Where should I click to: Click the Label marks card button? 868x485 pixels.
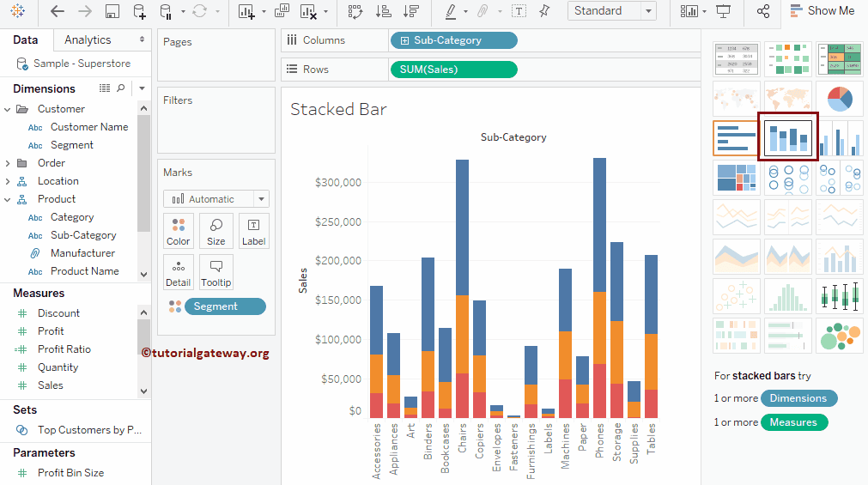click(253, 231)
